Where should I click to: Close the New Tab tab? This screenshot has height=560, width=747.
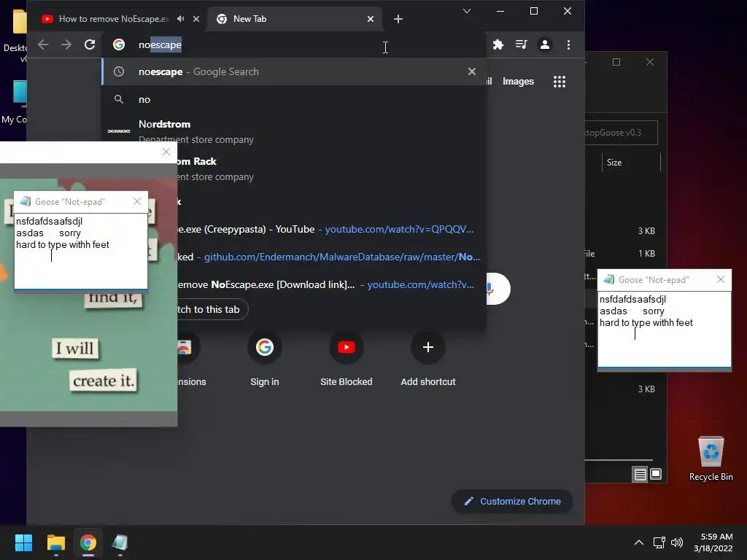click(371, 19)
